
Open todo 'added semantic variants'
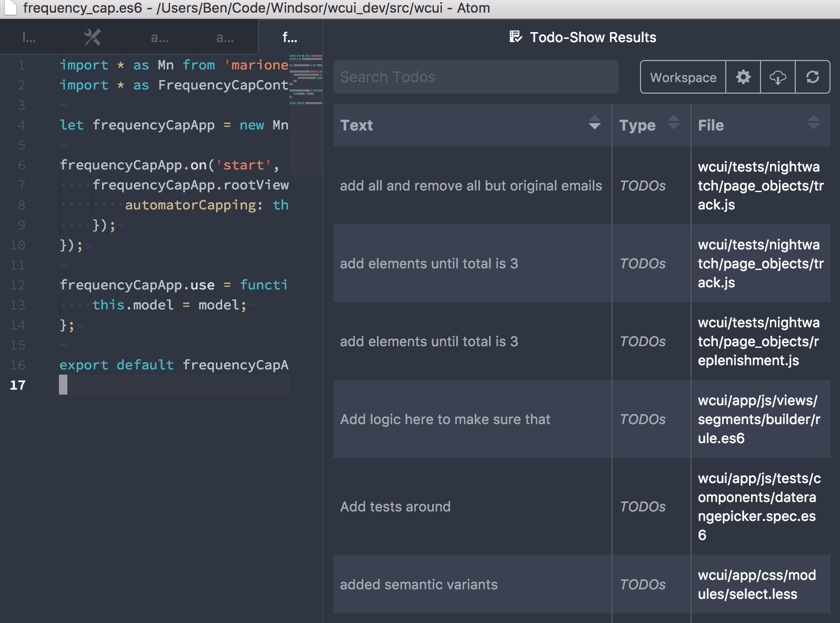click(x=419, y=585)
